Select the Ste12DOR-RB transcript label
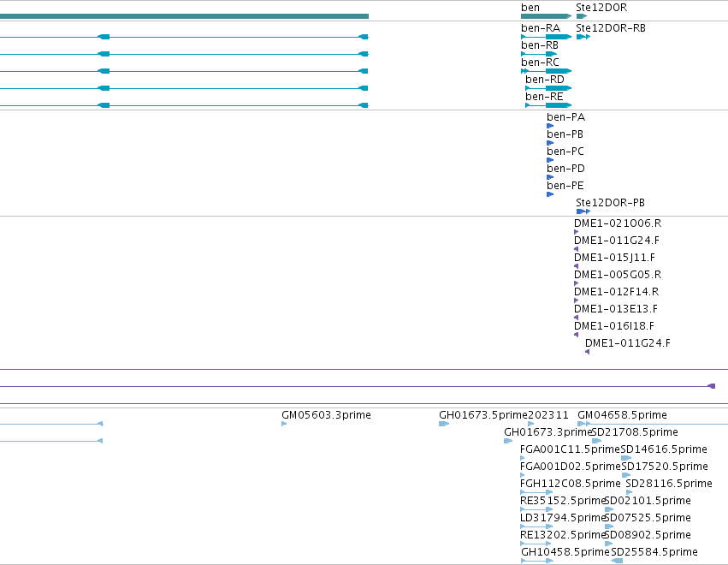The image size is (728, 565). (x=611, y=28)
